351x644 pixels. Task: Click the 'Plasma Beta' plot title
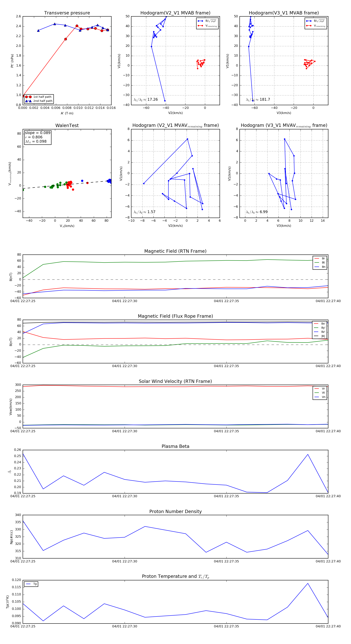click(175, 446)
